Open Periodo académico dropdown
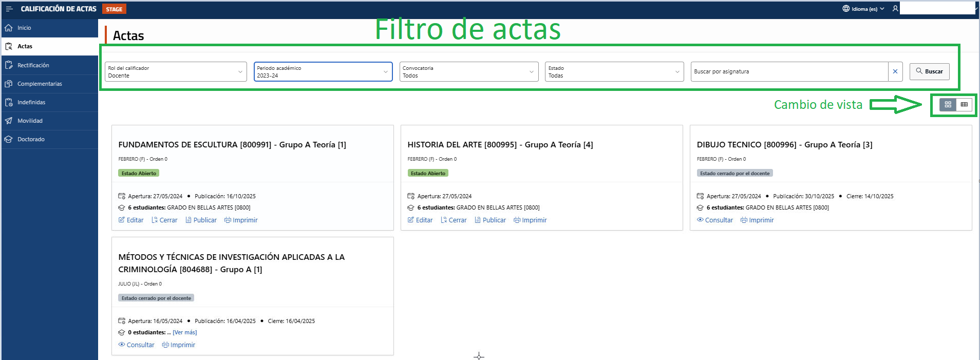Screen dimensions: 980x360 coord(323,71)
